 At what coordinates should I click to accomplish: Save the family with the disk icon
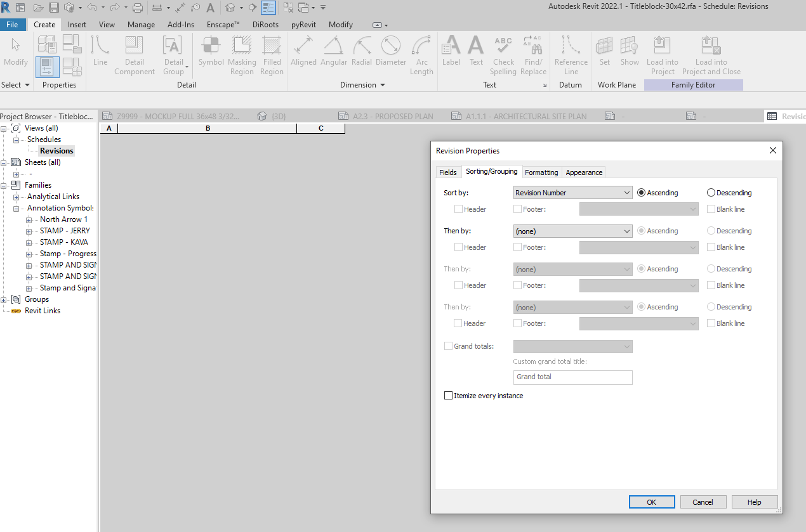[x=54, y=8]
